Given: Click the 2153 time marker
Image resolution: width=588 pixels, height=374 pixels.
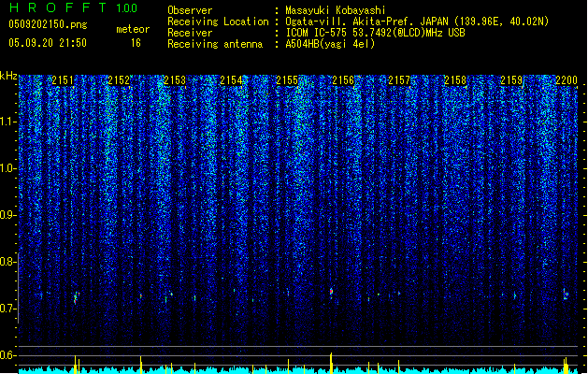Looking at the screenshot, I should pos(175,80).
